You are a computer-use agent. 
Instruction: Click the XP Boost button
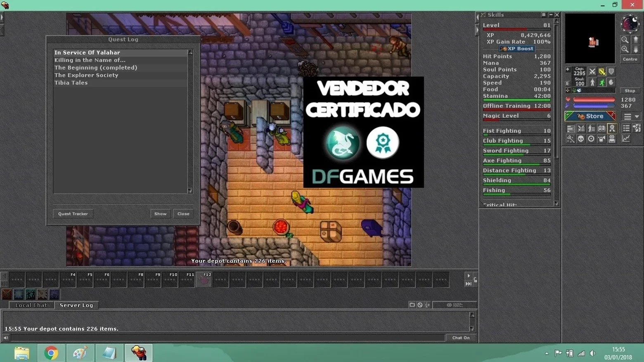click(x=517, y=49)
